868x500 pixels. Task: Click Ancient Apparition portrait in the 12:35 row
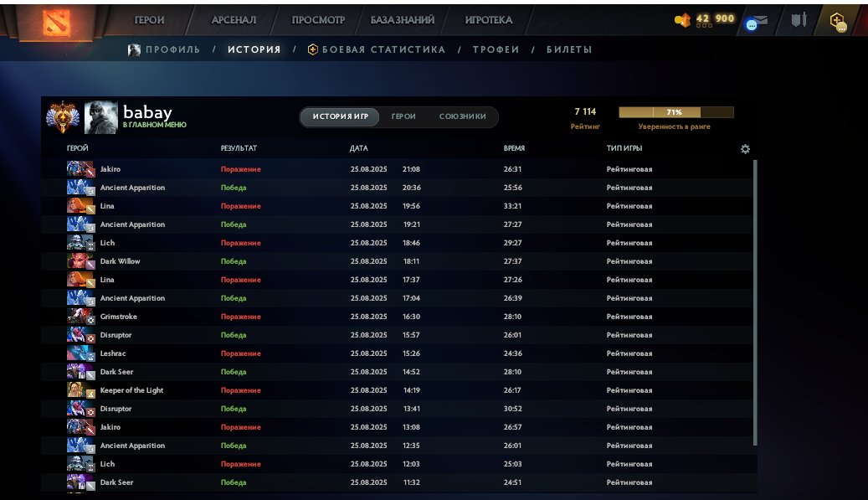[81, 446]
